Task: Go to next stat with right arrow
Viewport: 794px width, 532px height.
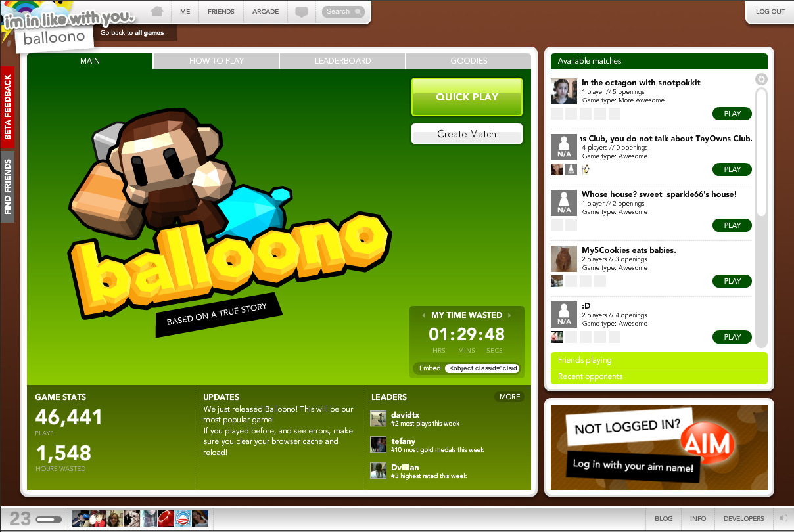Action: coord(509,315)
